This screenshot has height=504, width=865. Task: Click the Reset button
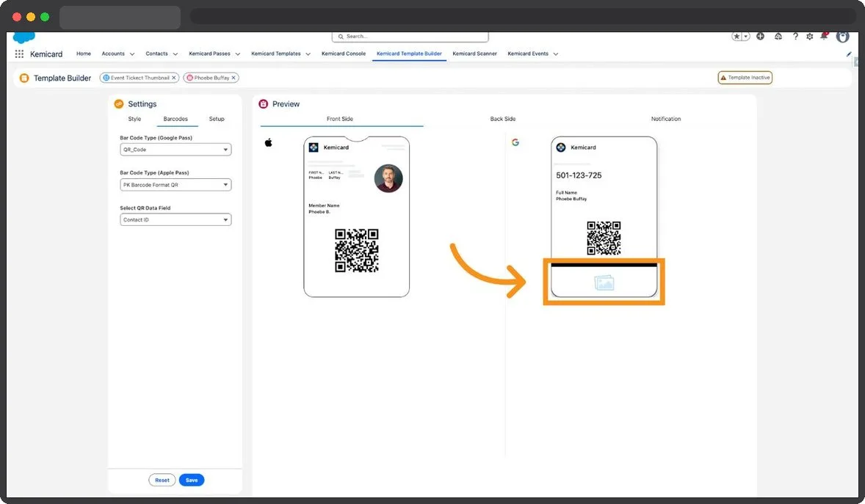pos(162,481)
